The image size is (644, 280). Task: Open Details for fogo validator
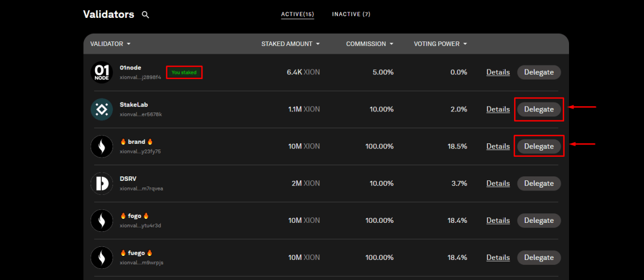click(x=498, y=221)
